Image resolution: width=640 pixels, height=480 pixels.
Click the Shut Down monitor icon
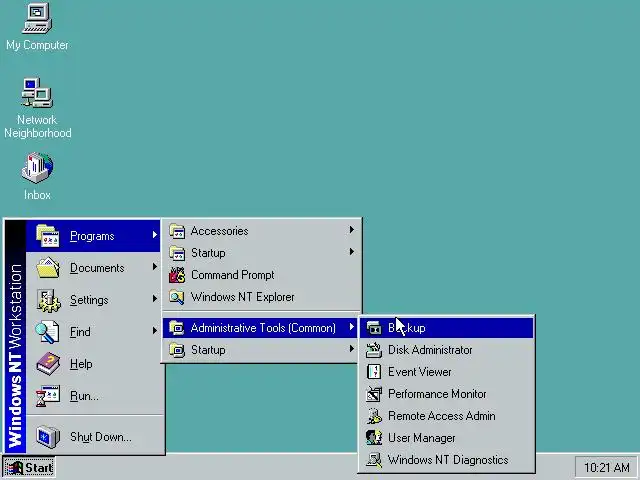click(48, 436)
